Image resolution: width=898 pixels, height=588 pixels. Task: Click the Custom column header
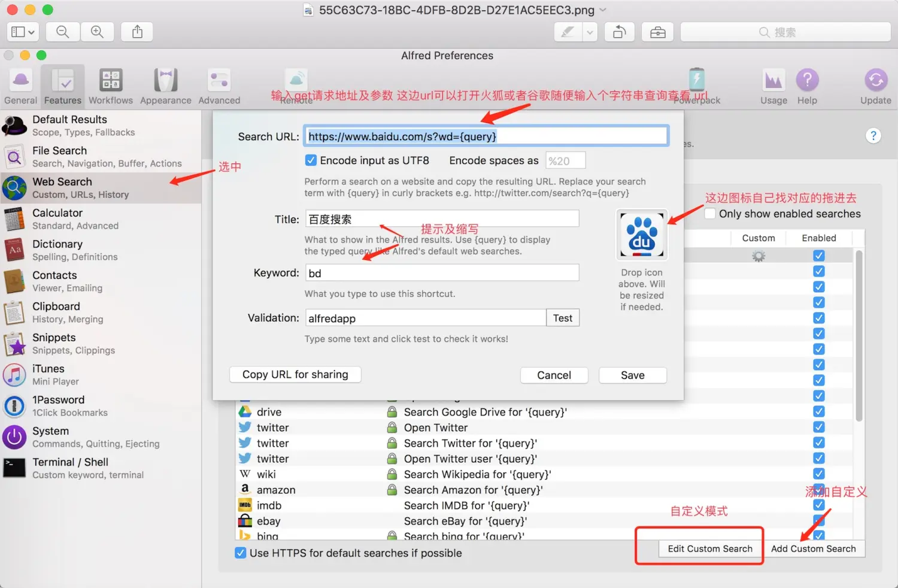(x=759, y=238)
